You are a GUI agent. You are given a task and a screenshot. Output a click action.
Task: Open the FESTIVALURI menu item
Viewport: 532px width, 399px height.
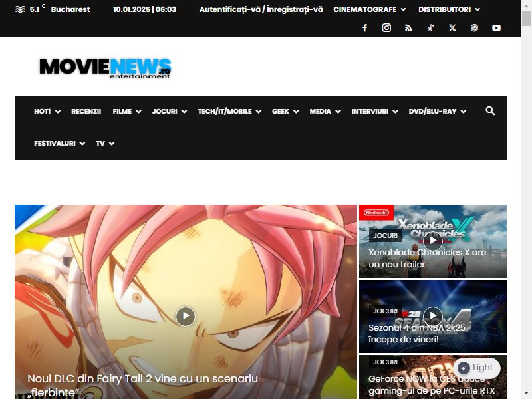55,143
